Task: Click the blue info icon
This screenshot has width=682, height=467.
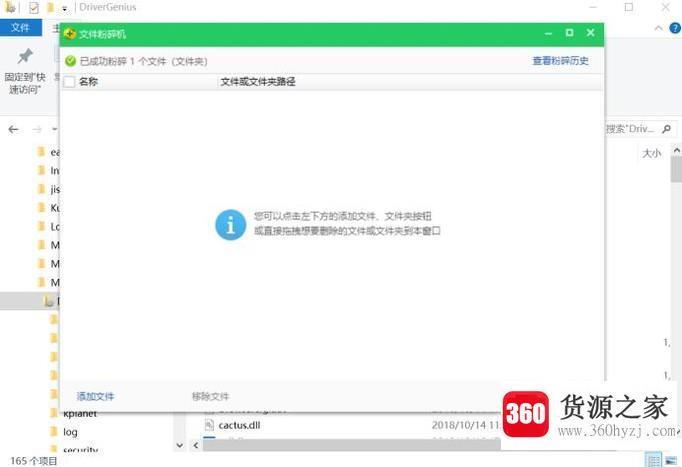Action: (x=231, y=225)
